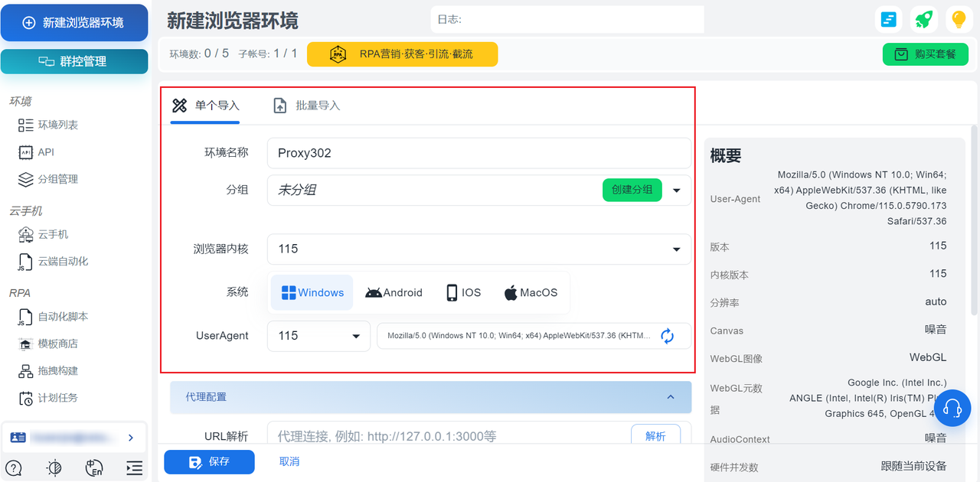Select Windows as system

[x=312, y=292]
